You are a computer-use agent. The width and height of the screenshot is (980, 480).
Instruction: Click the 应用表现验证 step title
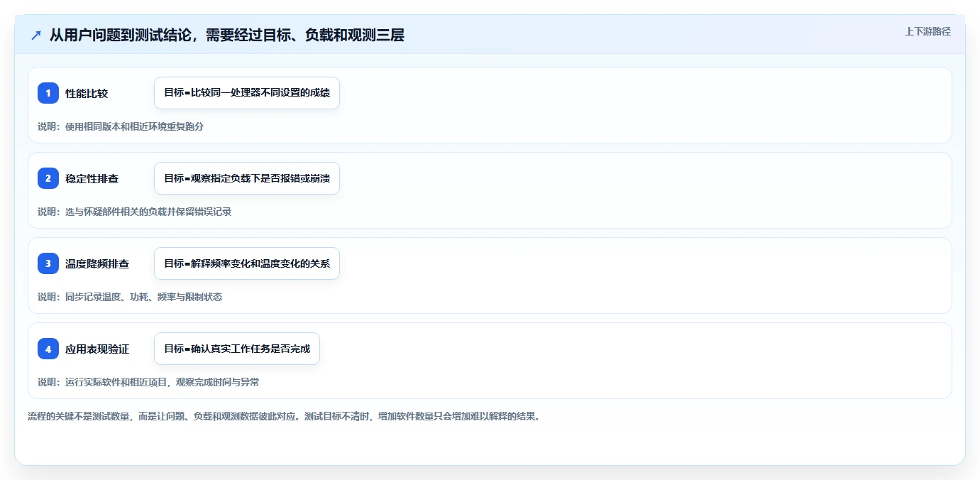pyautogui.click(x=97, y=349)
